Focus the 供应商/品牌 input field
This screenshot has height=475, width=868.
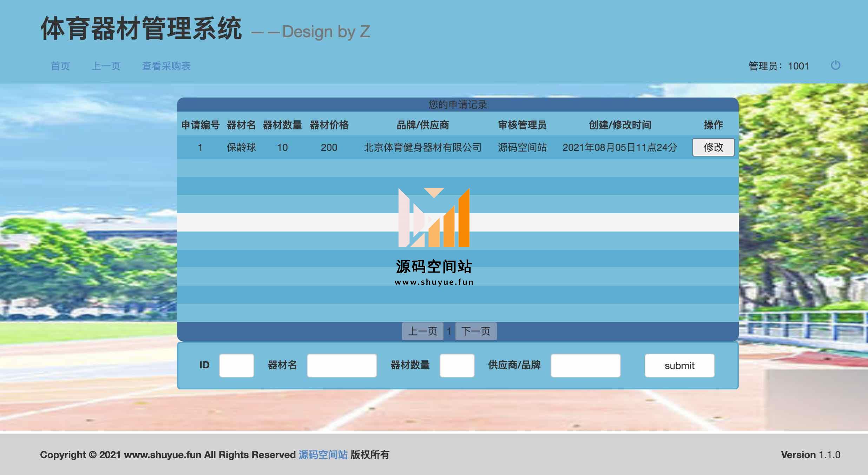click(585, 366)
